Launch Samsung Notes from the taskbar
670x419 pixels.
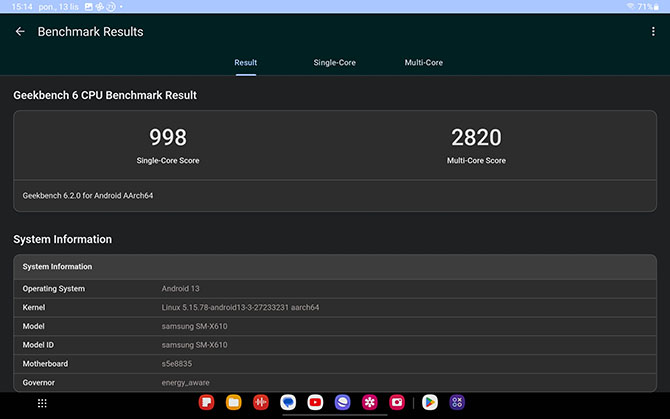(x=206, y=402)
